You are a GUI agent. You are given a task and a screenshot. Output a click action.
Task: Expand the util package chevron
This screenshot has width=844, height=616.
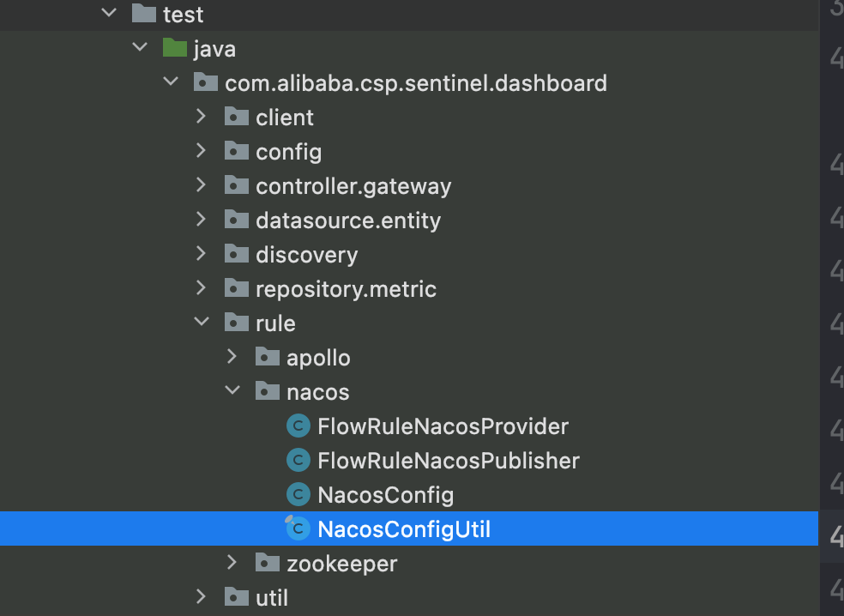click(x=202, y=596)
